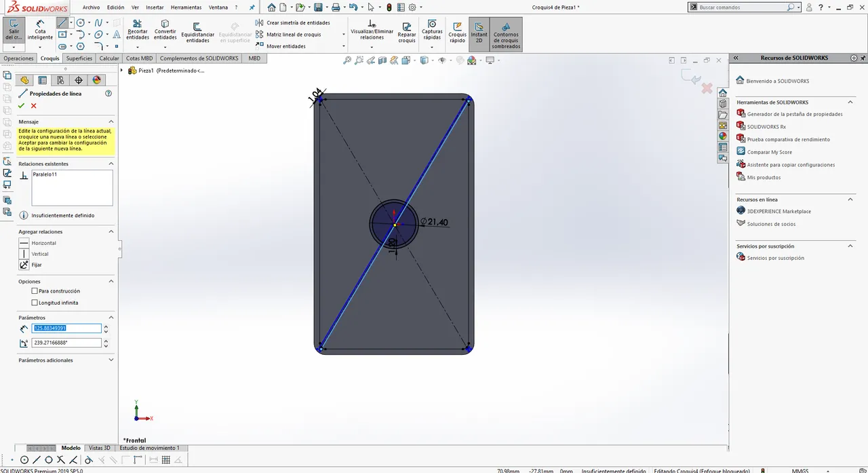Click the line length parameter field
This screenshot has width=868, height=473.
pyautogui.click(x=66, y=328)
